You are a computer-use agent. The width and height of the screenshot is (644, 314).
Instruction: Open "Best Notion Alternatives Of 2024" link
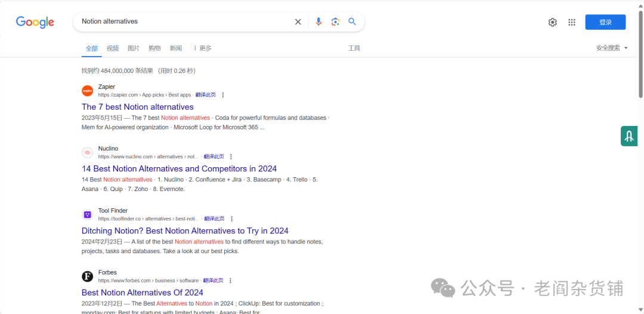click(143, 293)
